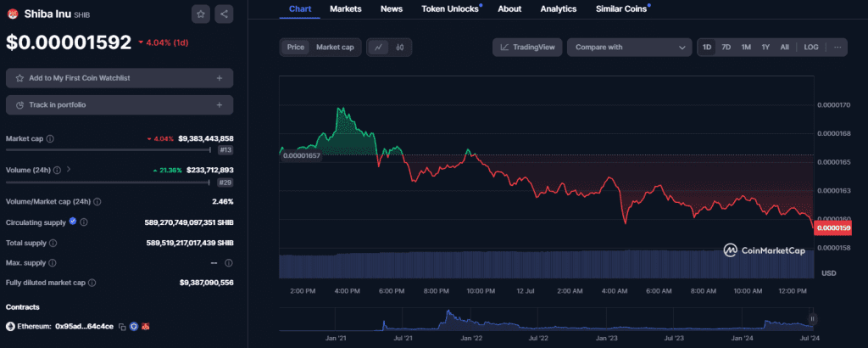Toggle chart to Market cap view
The image size is (868, 348).
(335, 48)
